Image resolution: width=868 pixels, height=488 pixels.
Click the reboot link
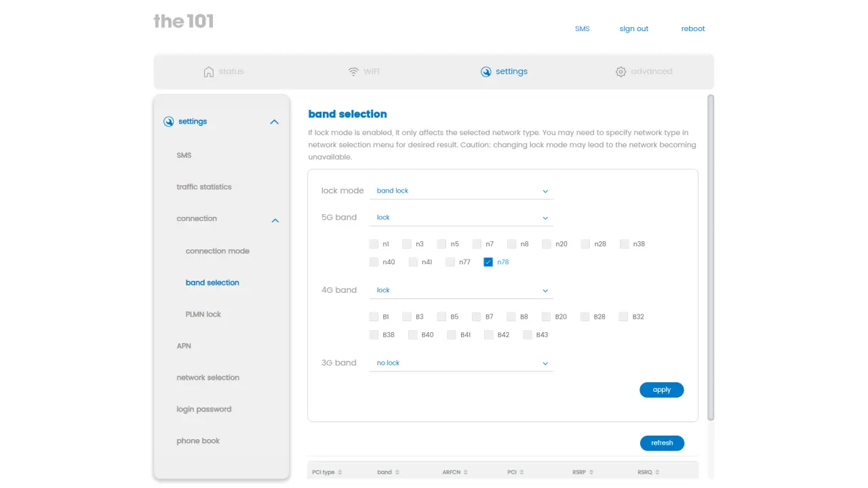pos(693,29)
